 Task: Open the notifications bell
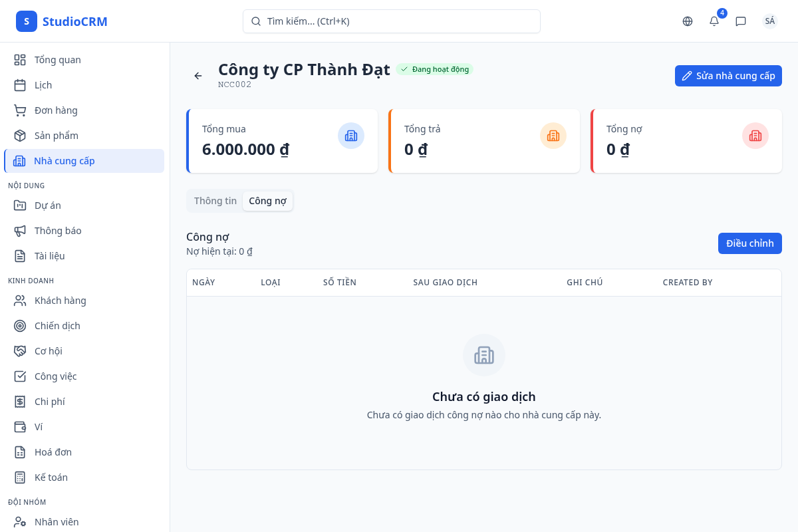click(714, 21)
